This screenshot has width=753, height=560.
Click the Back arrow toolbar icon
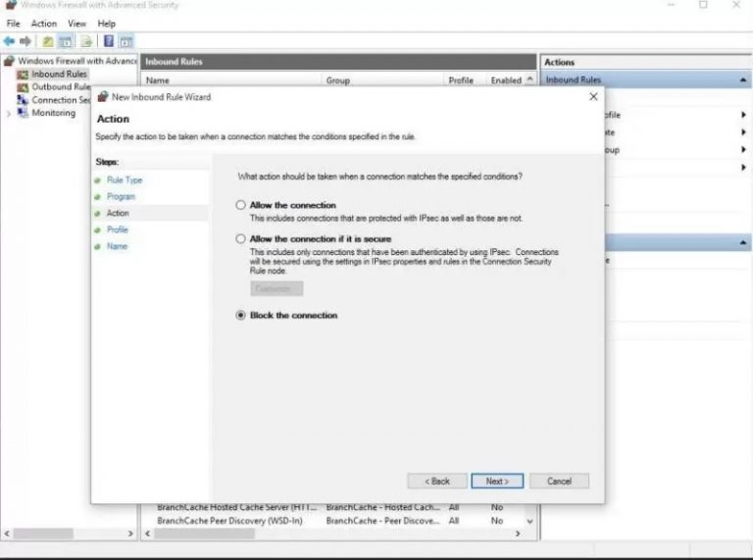(9, 41)
